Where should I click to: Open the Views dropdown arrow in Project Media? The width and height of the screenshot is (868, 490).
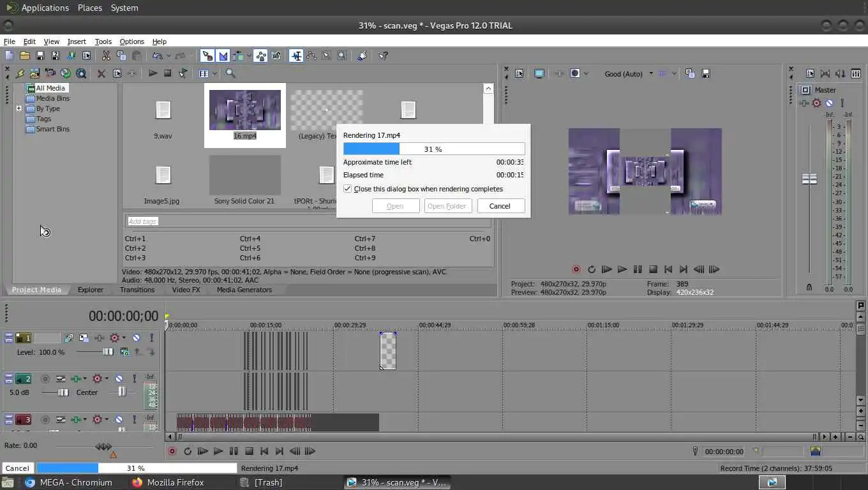214,73
